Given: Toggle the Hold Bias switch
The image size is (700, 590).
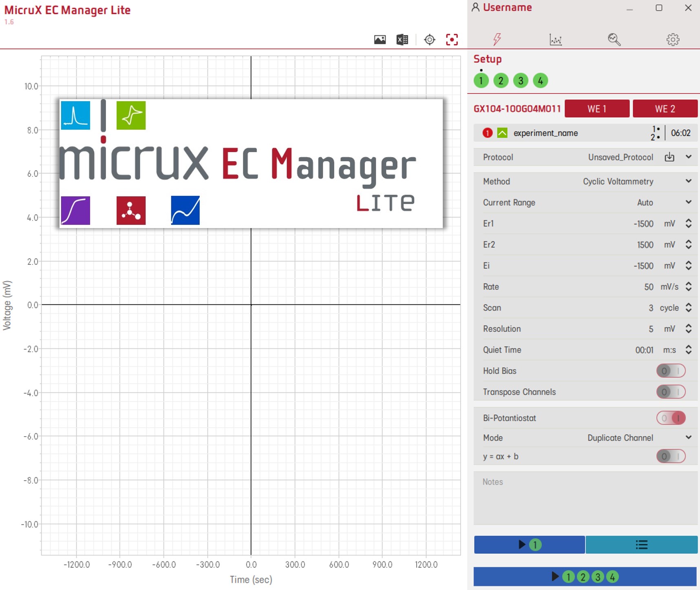Looking at the screenshot, I should pyautogui.click(x=671, y=371).
